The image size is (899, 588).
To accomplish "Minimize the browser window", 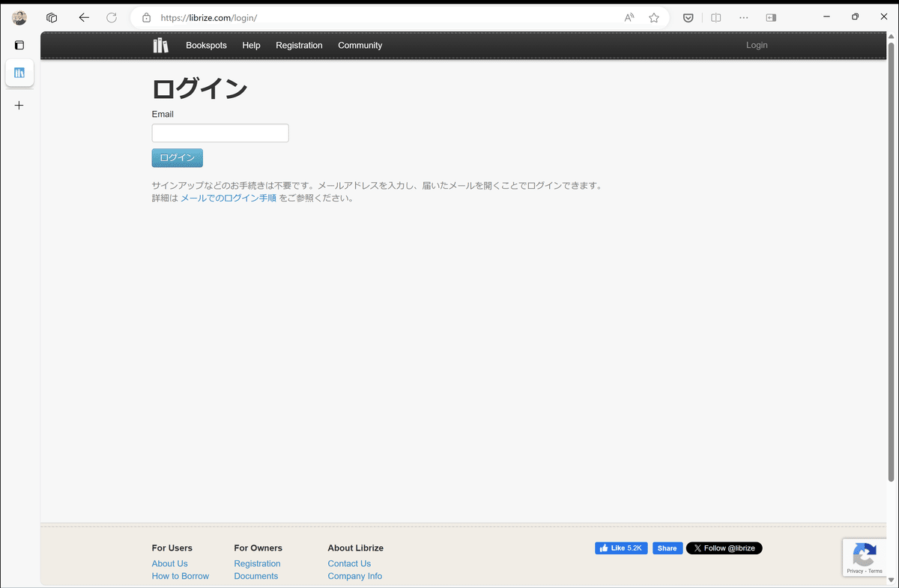I will tap(826, 16).
